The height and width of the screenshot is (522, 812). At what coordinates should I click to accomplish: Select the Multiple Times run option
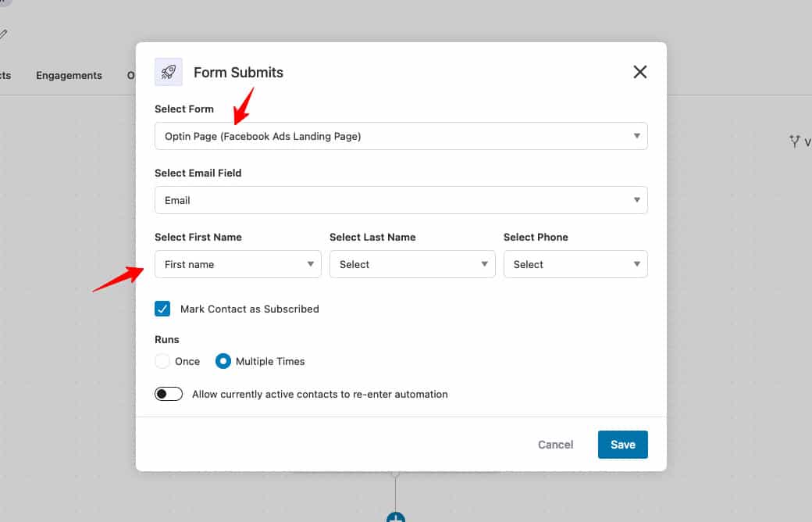point(223,361)
